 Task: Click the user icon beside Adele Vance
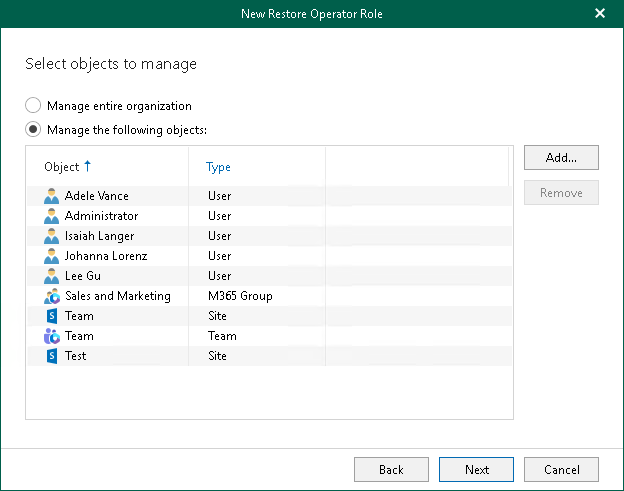pyautogui.click(x=52, y=196)
